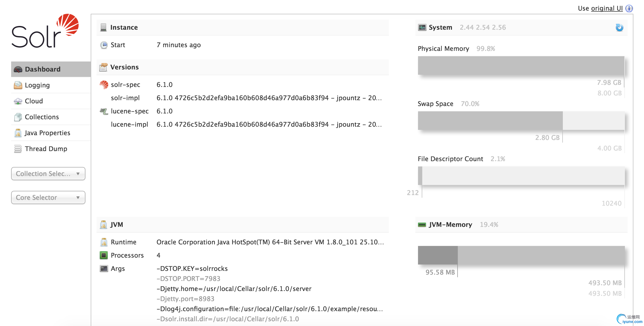Click the Core Selector dropdown arrow
Image resolution: width=644 pixels, height=326 pixels.
point(78,198)
